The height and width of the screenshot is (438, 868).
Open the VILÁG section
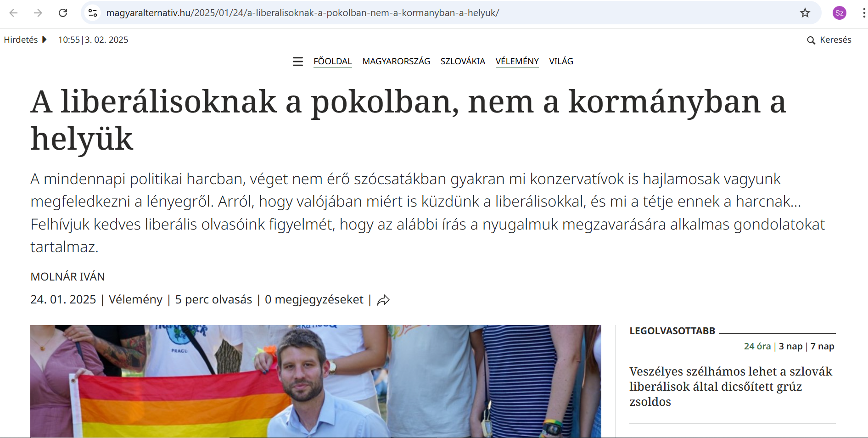click(561, 61)
